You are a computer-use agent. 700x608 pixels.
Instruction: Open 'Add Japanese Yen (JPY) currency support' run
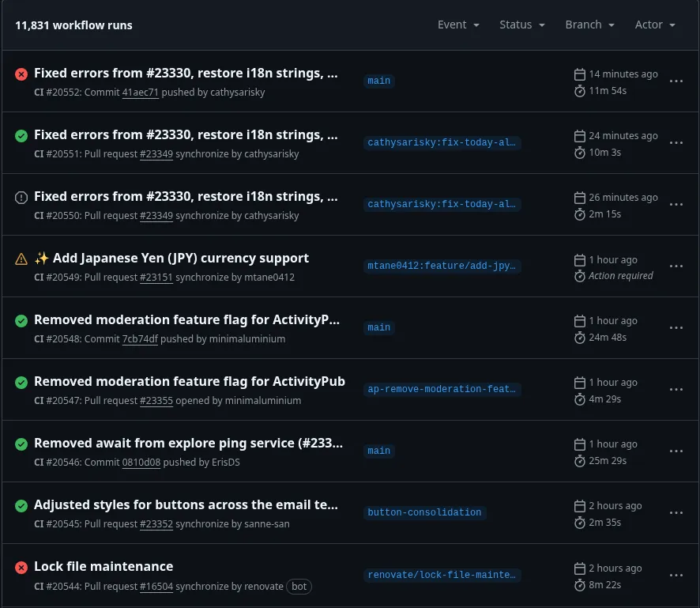pos(171,259)
